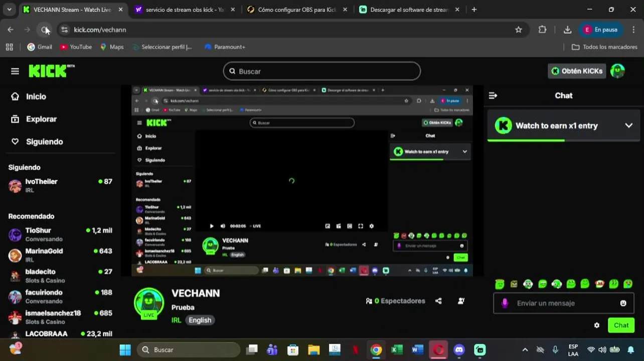
Task: Open the Windows Start menu
Action: tap(125, 349)
